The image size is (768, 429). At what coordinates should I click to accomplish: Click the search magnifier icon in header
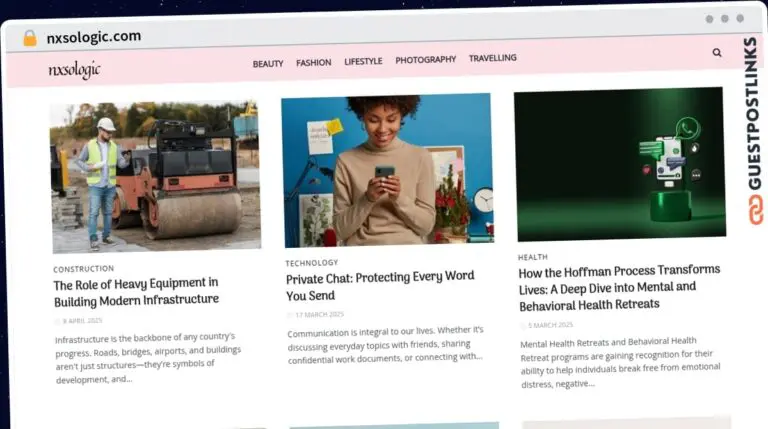tap(717, 52)
